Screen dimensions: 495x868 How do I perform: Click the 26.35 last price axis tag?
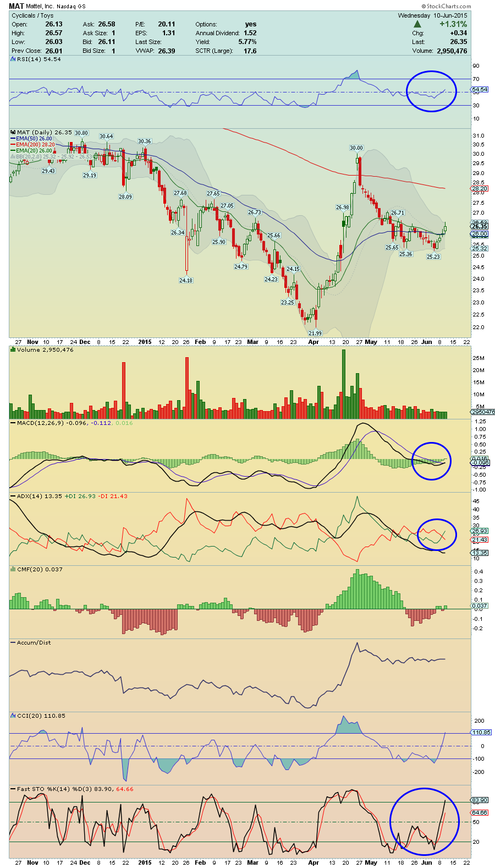tap(480, 226)
